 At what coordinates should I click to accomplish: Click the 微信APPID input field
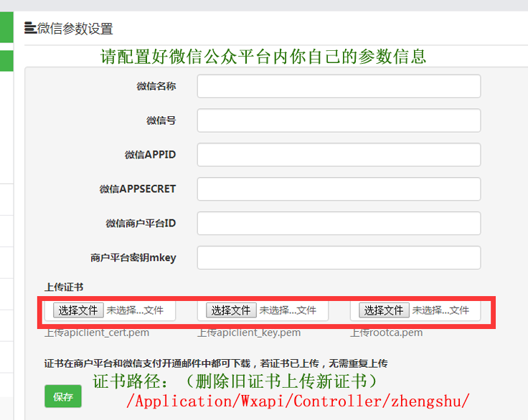(x=339, y=155)
